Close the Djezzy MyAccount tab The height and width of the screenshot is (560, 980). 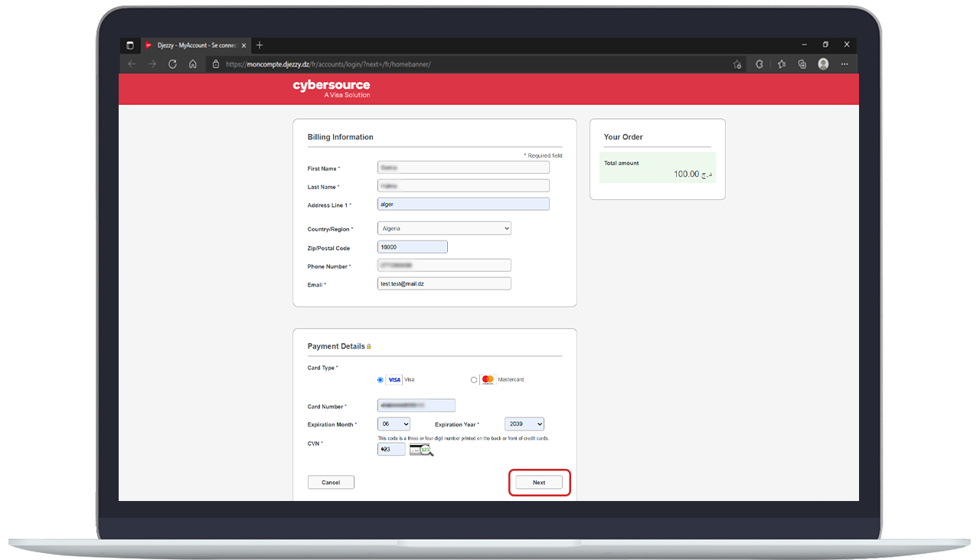coord(243,45)
